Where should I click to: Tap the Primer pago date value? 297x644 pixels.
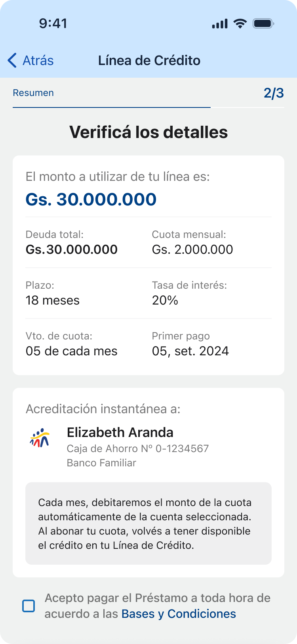[x=190, y=351]
